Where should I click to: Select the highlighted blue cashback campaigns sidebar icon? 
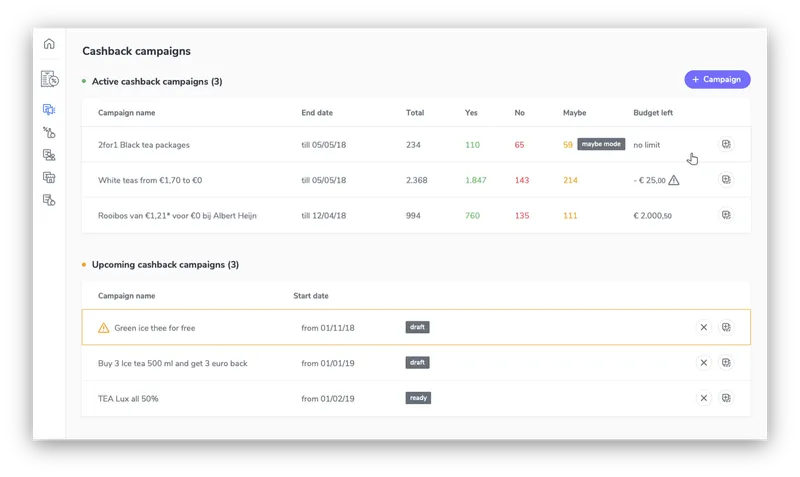[x=49, y=109]
